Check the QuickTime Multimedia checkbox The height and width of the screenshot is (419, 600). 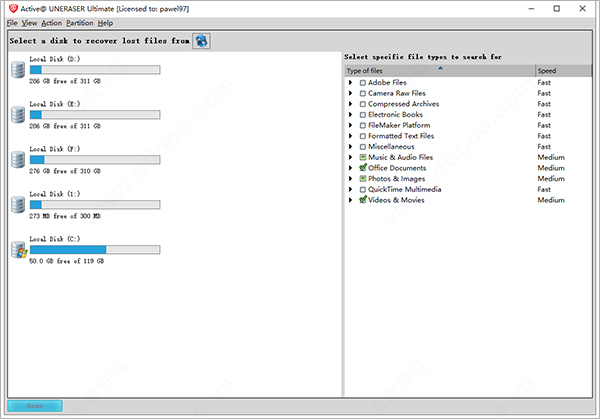point(363,189)
